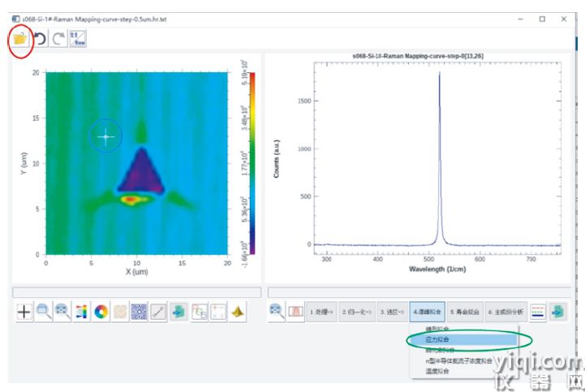Viewport: 585px width, 392px height.
Task: Choose the menu entry just below stress fitting
Action: [463, 350]
